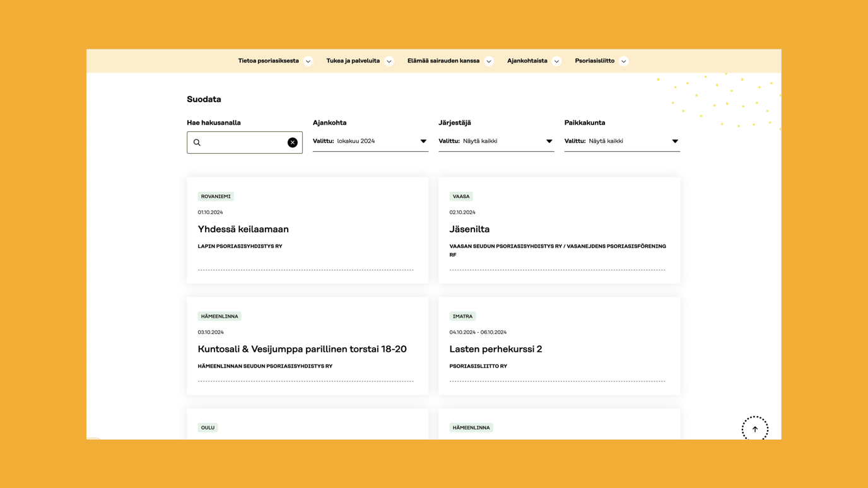Click Psoriasisliitto ry organizer text

pos(478,366)
